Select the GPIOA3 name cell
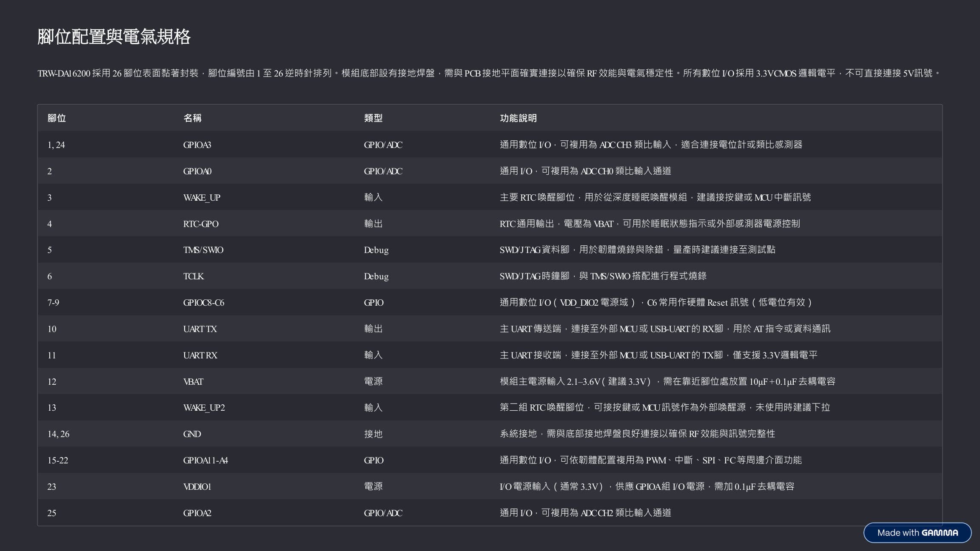Image resolution: width=980 pixels, height=551 pixels. [x=197, y=145]
